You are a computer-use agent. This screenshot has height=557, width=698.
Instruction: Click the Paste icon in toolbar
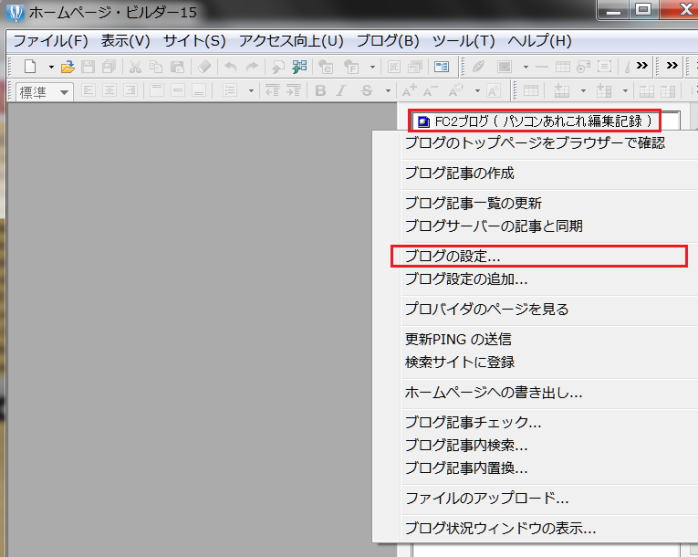click(x=177, y=67)
